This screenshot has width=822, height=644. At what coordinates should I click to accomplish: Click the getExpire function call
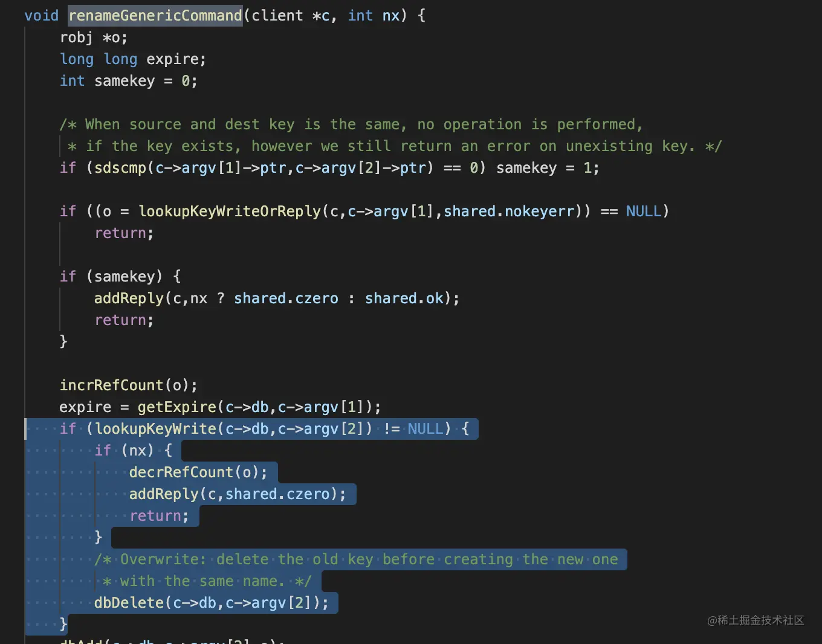(177, 407)
